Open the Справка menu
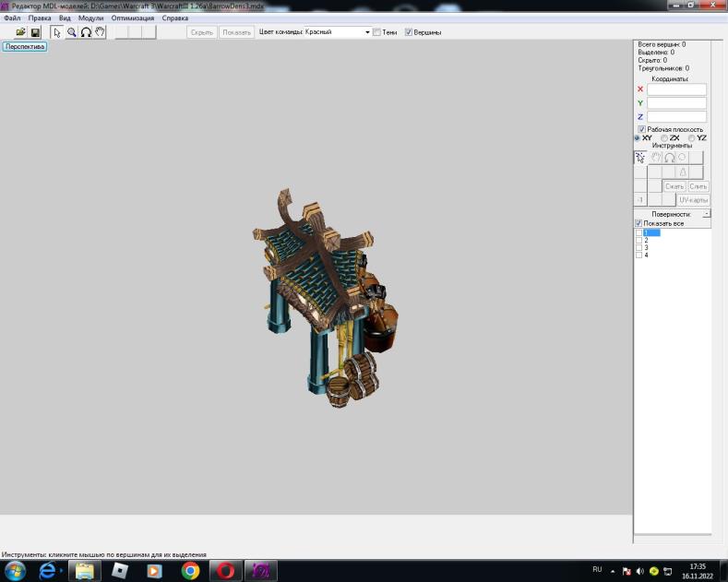Viewport: 728px width, 582px height. 175,18
